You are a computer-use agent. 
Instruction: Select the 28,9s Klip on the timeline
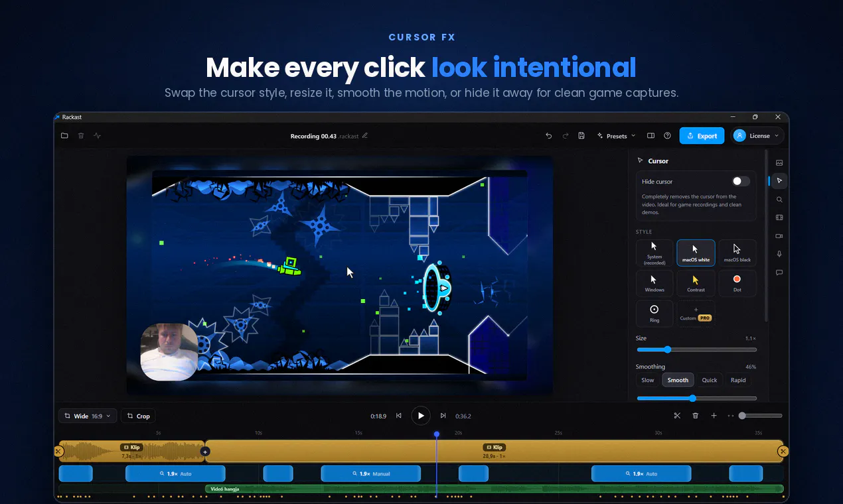pos(494,452)
